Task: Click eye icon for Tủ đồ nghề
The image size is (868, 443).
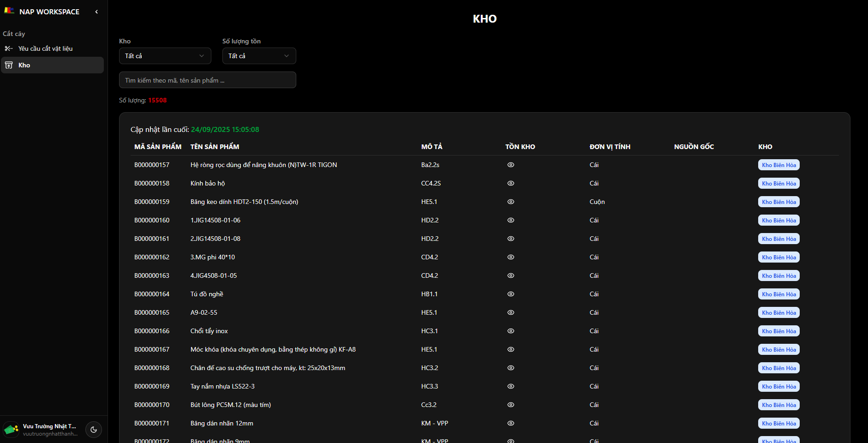Action: [511, 294]
